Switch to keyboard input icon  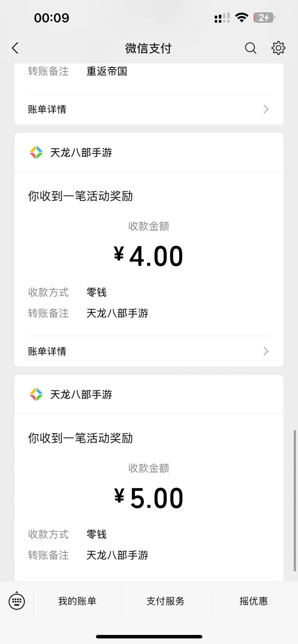pyautogui.click(x=17, y=601)
